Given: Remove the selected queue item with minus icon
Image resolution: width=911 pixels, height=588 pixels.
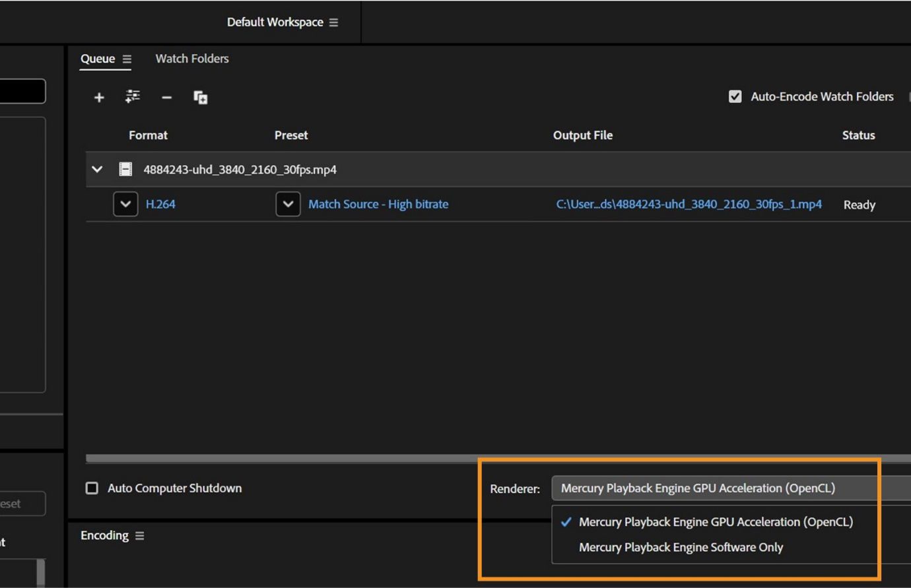Looking at the screenshot, I should 166,97.
